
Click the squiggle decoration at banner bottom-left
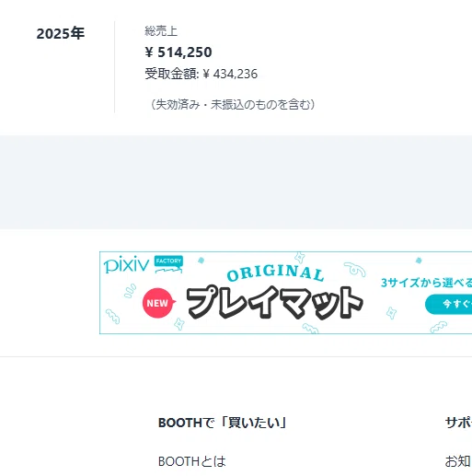[112, 317]
